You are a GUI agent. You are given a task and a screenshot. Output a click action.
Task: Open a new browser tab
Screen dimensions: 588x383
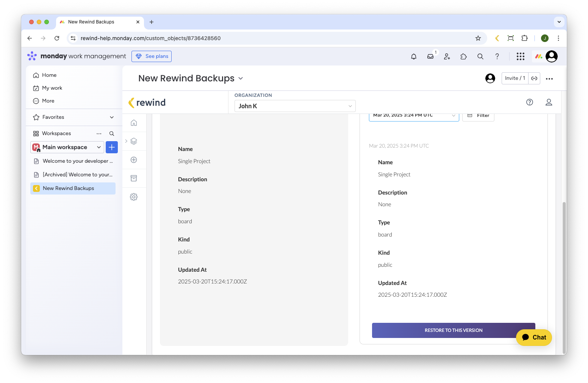point(152,22)
